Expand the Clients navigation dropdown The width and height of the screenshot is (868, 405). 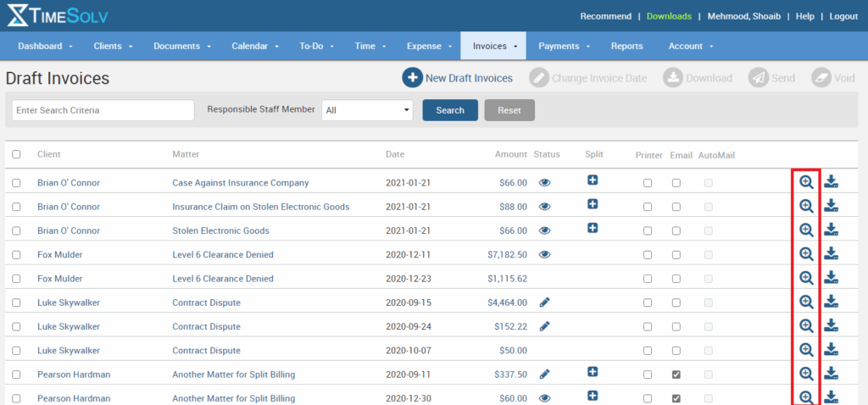112,46
